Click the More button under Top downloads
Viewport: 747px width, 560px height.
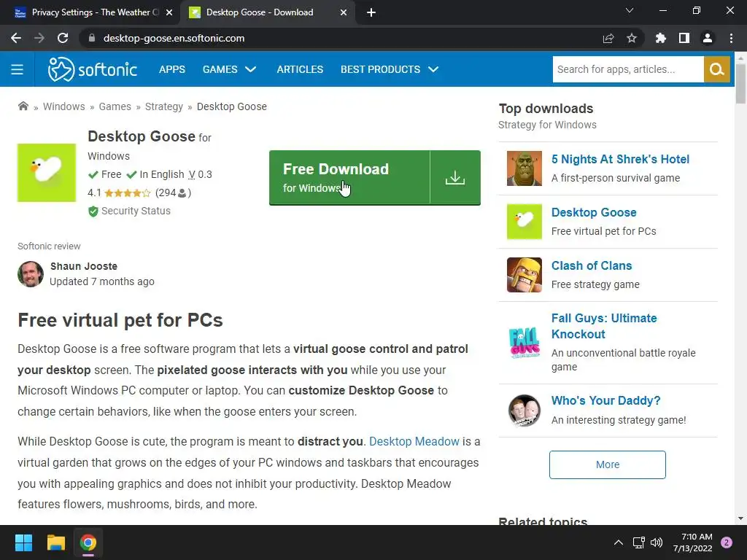pyautogui.click(x=608, y=464)
